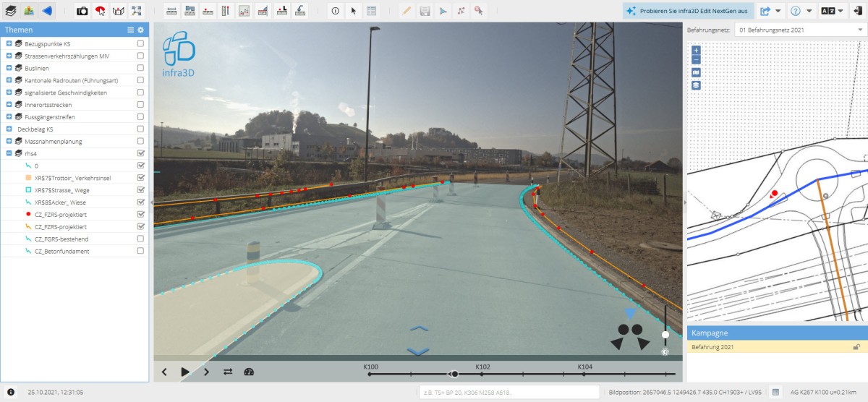Select the vertical height measurement tool
The height and width of the screenshot is (402, 868).
226,11
